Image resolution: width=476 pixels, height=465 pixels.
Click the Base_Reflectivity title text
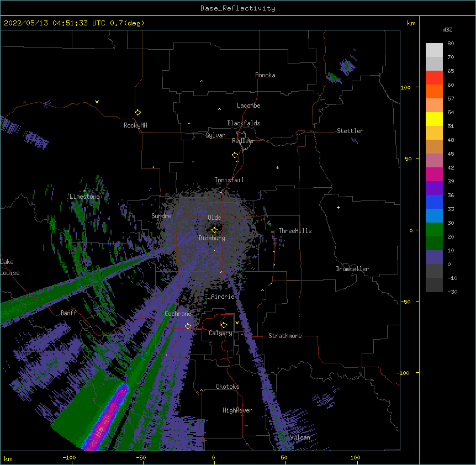pos(238,8)
